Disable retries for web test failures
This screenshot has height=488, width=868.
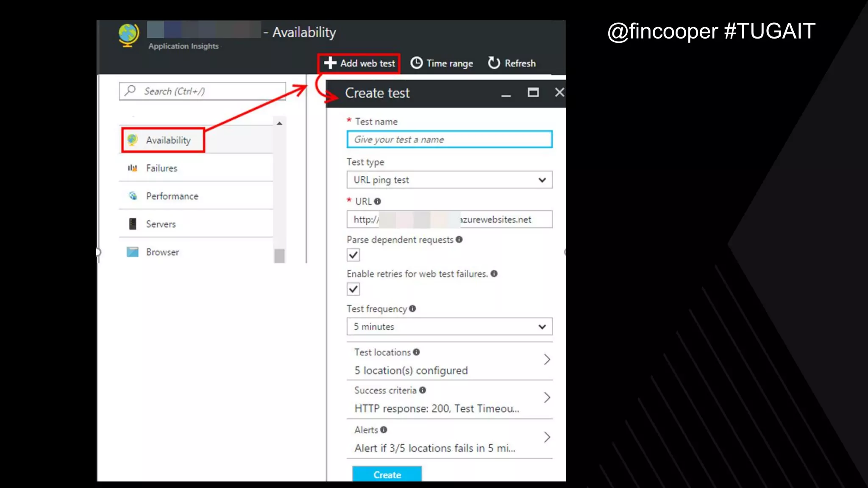coord(353,289)
